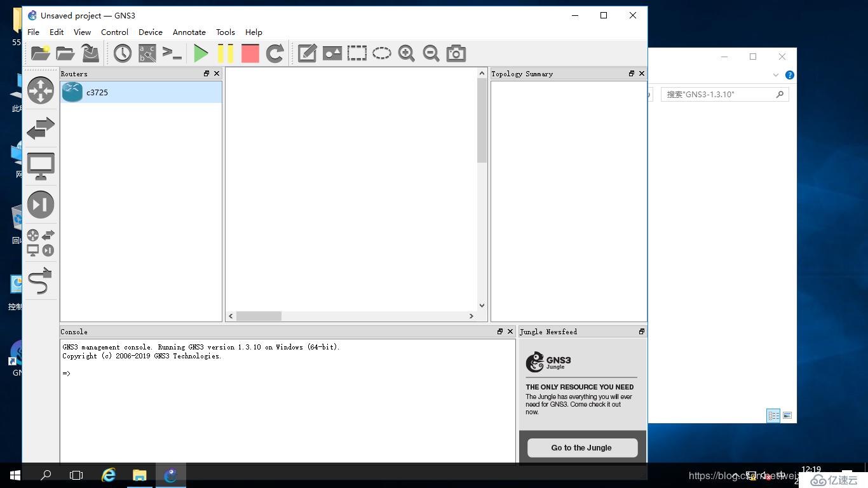This screenshot has height=488, width=868.
Task: Browse end devices monitor icon
Action: (41, 166)
